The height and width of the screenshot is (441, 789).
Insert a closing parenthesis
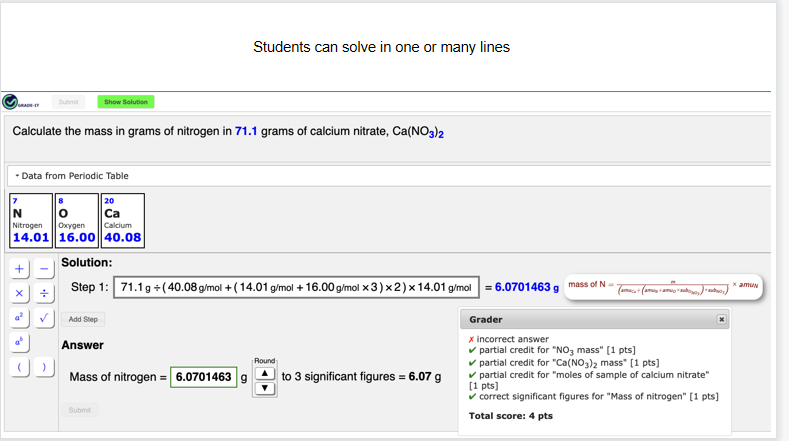click(45, 367)
